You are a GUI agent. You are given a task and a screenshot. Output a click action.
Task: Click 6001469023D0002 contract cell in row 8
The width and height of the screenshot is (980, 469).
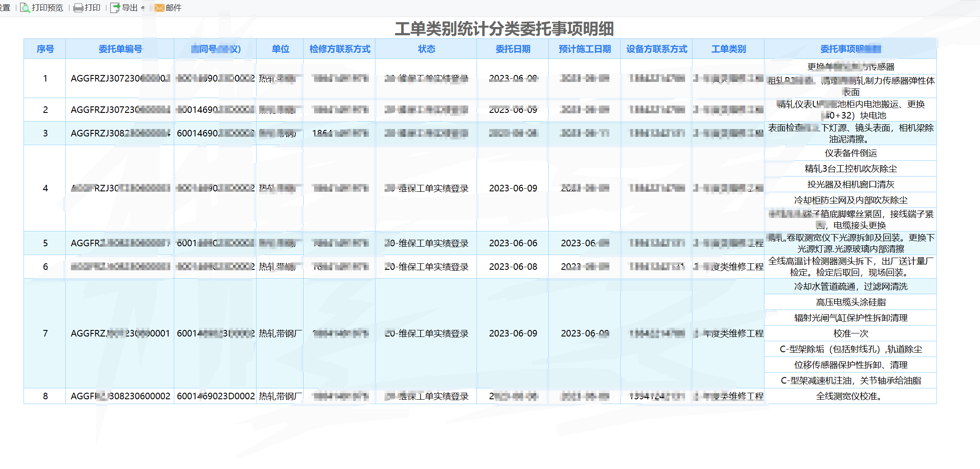tap(216, 396)
